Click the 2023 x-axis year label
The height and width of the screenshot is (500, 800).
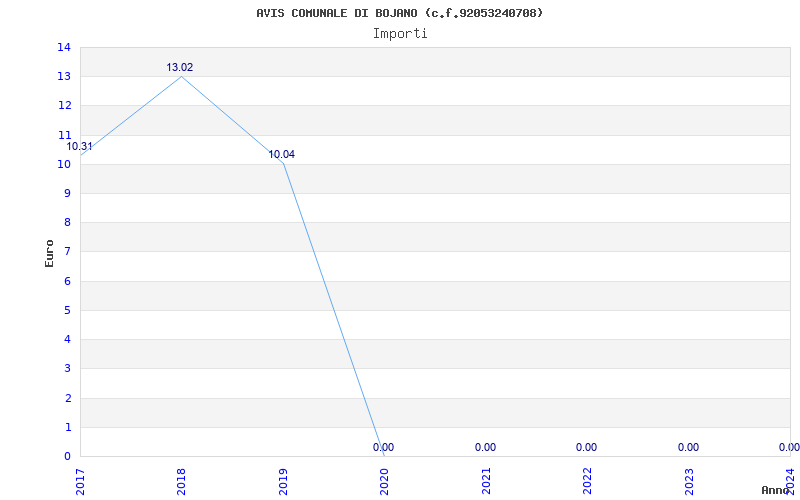tap(689, 481)
